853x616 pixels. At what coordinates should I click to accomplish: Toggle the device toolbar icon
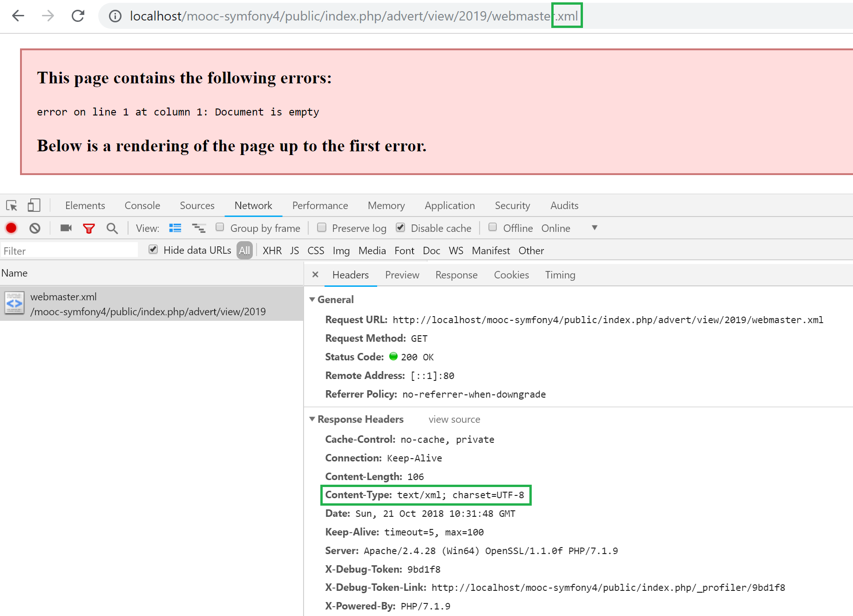pos(34,205)
